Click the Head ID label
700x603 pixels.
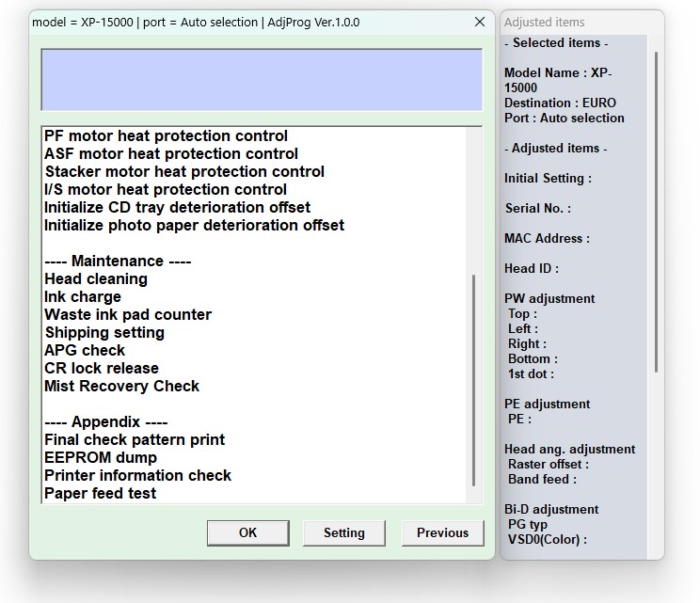pos(532,268)
